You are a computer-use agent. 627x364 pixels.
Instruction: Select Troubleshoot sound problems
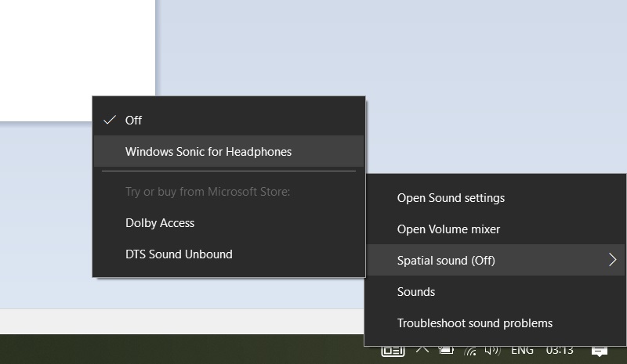tap(475, 323)
